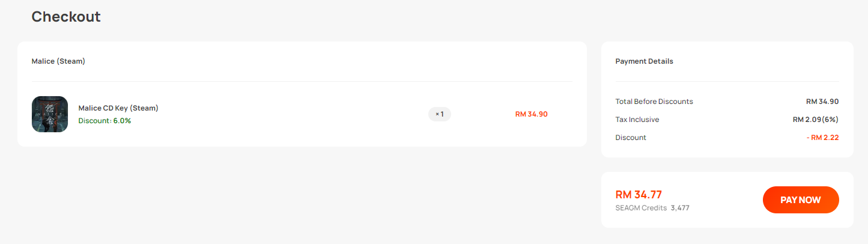Image resolution: width=868 pixels, height=244 pixels.
Task: Click the - RM 2.22 discount amount
Action: [x=823, y=138]
